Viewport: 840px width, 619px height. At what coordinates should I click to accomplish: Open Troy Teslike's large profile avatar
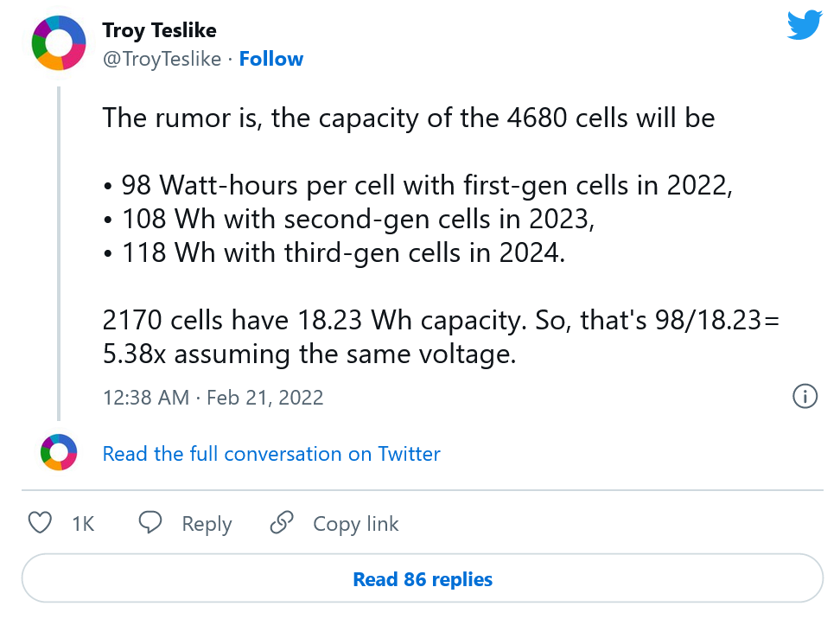coord(59,42)
